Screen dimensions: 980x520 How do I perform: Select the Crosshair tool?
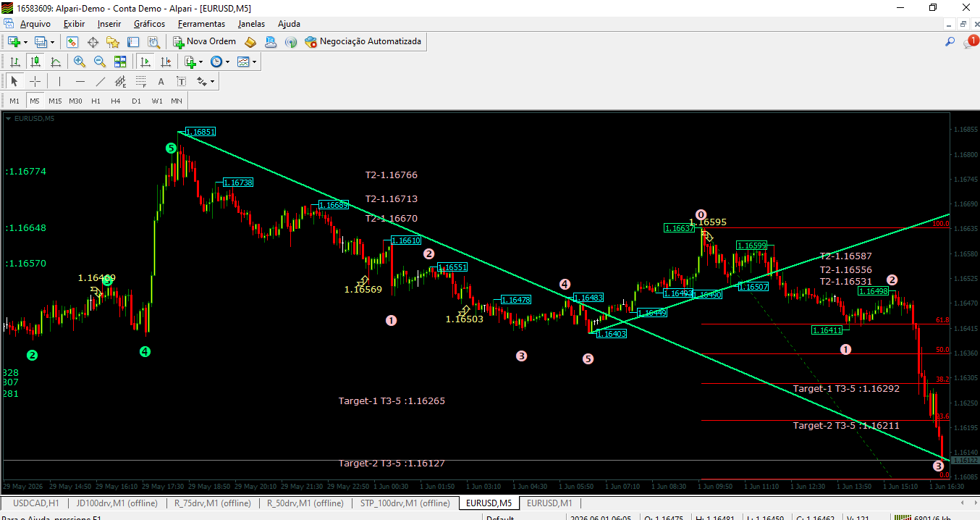[x=35, y=81]
